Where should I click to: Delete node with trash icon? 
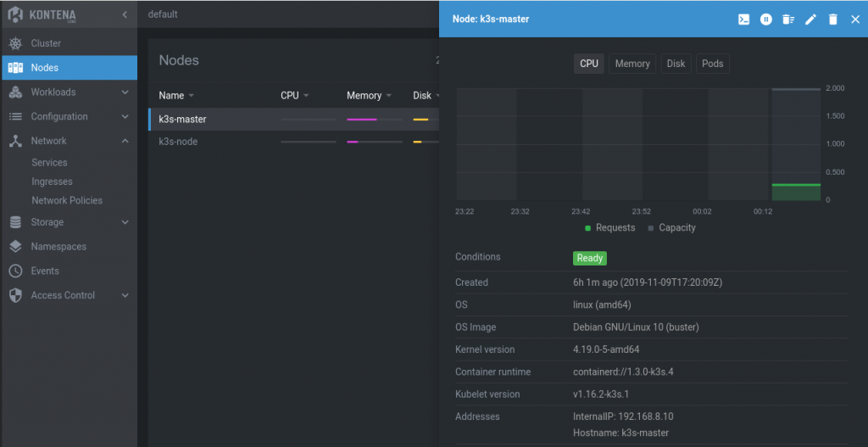point(833,20)
